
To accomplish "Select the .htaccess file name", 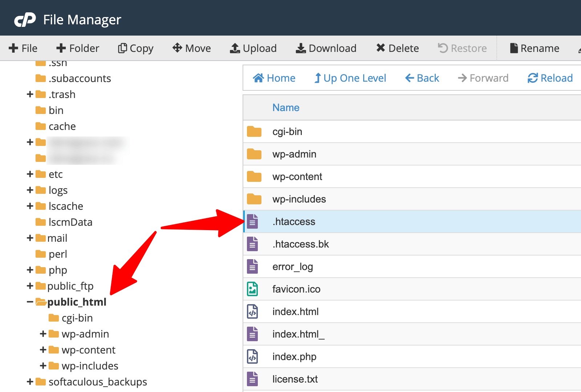I will [294, 221].
